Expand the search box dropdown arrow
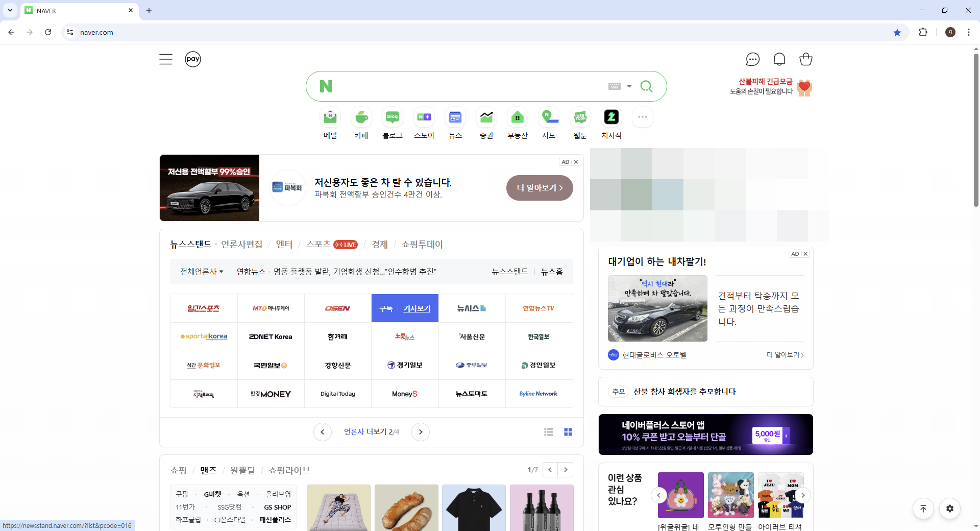 click(x=629, y=86)
